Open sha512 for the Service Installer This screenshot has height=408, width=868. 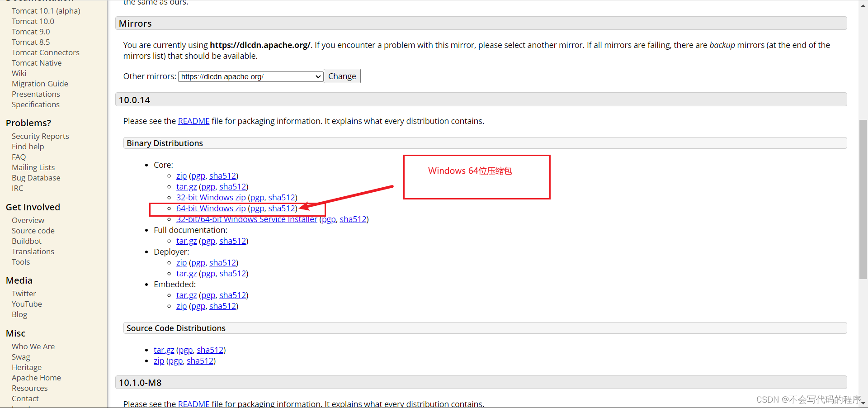(353, 219)
